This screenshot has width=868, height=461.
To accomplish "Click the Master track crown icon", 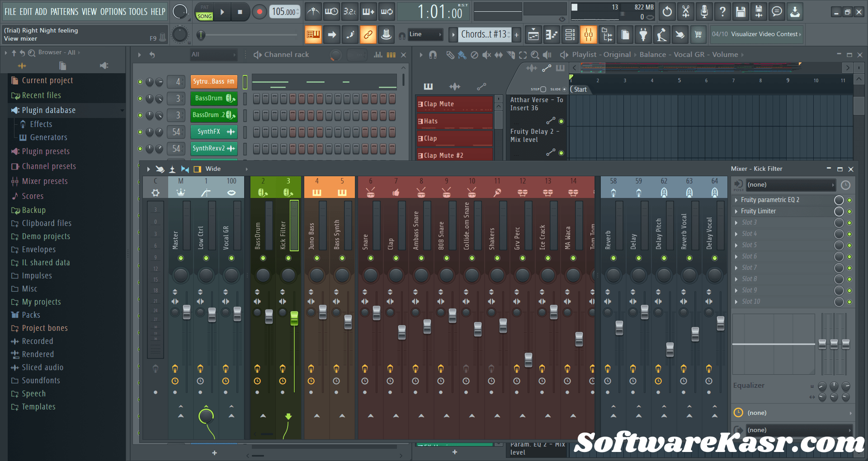I will pos(180,193).
